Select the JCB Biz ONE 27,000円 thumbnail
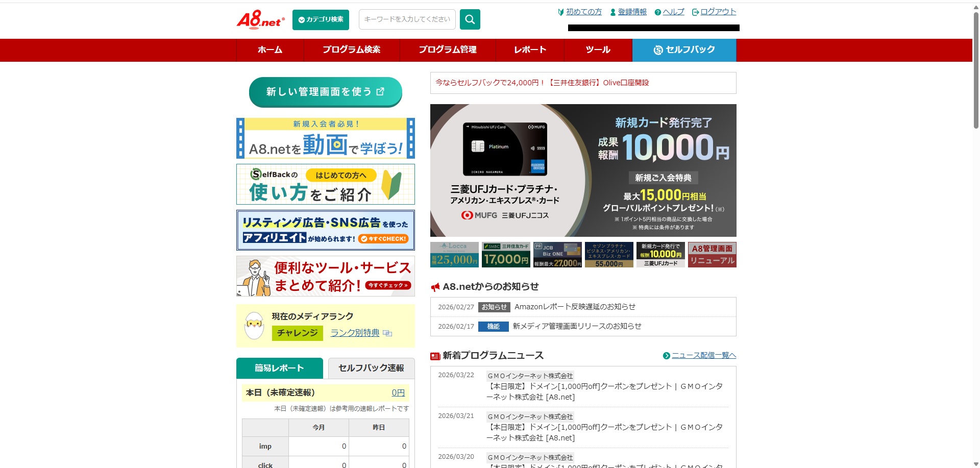 pos(557,255)
